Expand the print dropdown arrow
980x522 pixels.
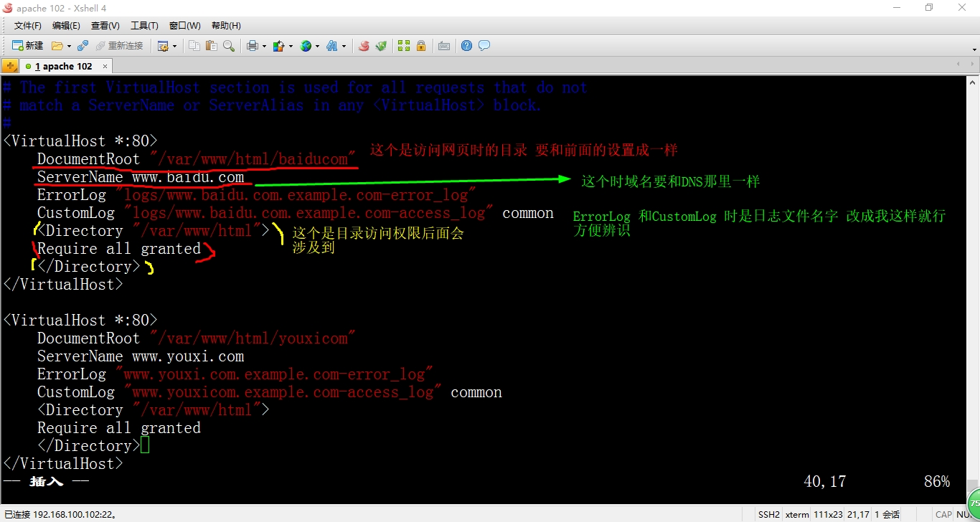pos(264,46)
